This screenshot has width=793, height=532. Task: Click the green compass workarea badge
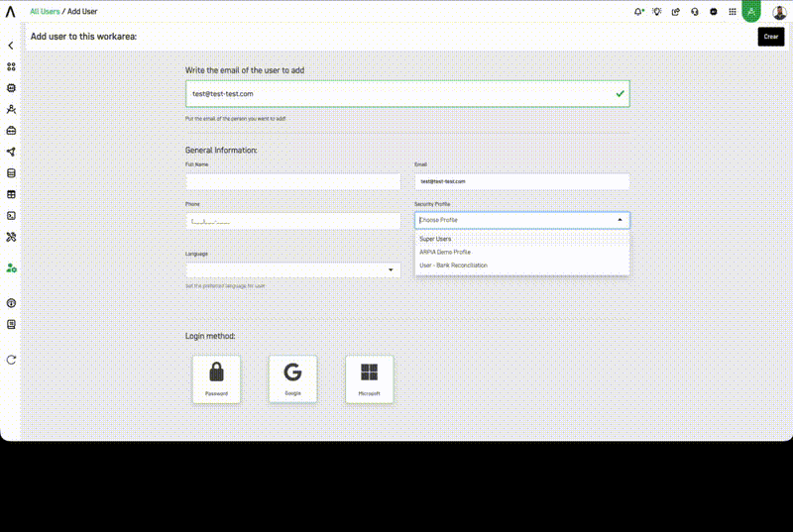(751, 11)
